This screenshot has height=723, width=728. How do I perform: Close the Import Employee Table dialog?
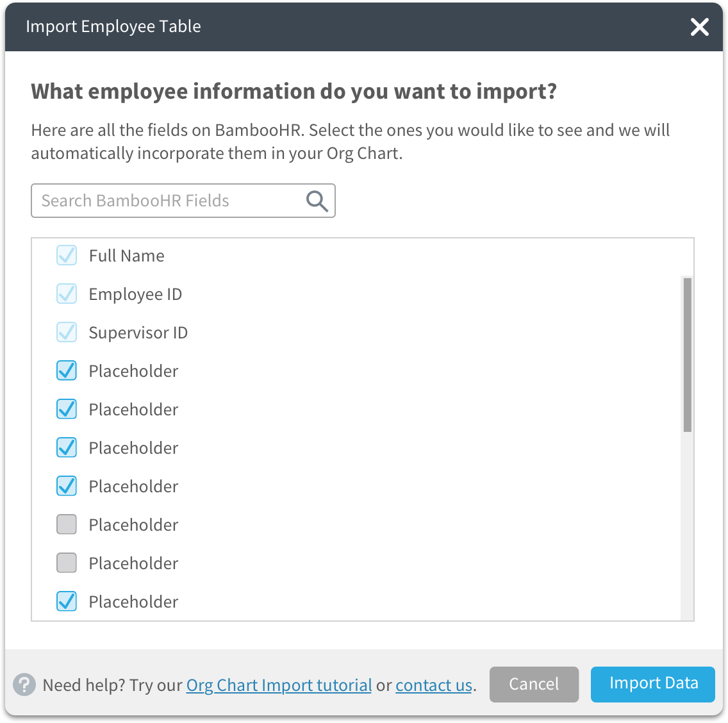pos(699,27)
